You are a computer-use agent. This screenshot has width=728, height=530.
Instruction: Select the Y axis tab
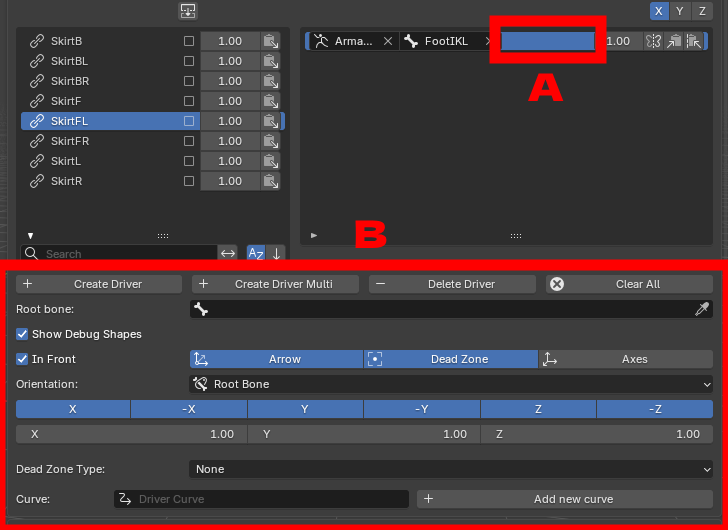coord(680,11)
